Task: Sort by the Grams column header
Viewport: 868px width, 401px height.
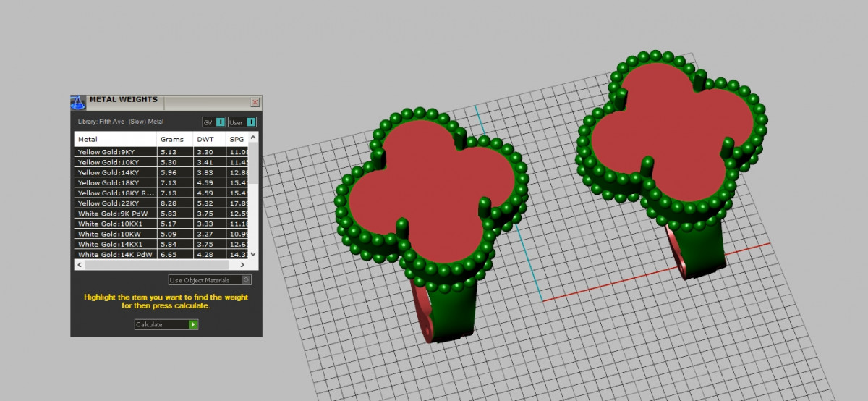Action: pos(174,139)
